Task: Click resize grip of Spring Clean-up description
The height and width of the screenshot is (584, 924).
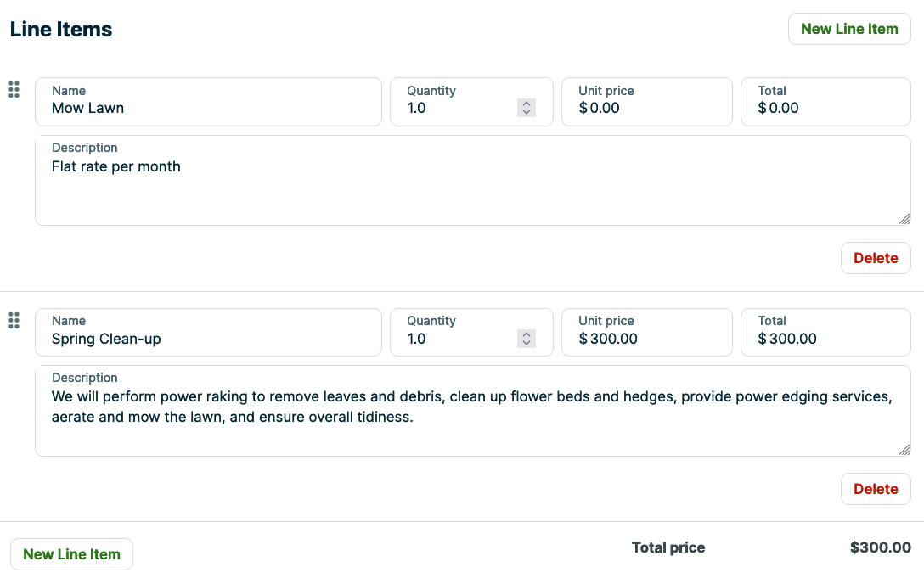Action: pyautogui.click(x=904, y=450)
